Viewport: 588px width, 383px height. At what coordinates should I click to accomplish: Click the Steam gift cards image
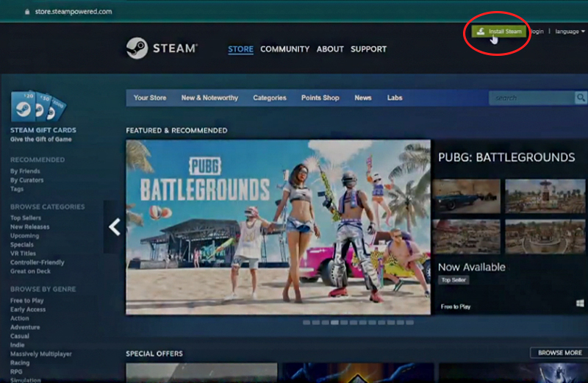click(x=39, y=106)
